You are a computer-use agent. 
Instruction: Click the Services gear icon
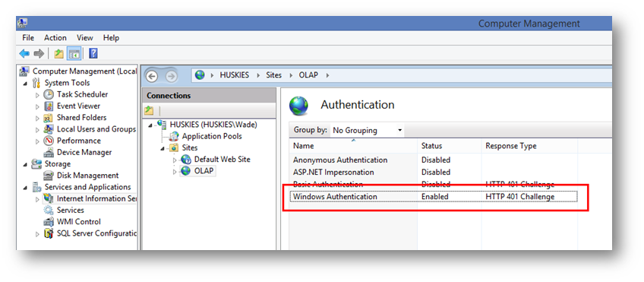click(x=49, y=210)
